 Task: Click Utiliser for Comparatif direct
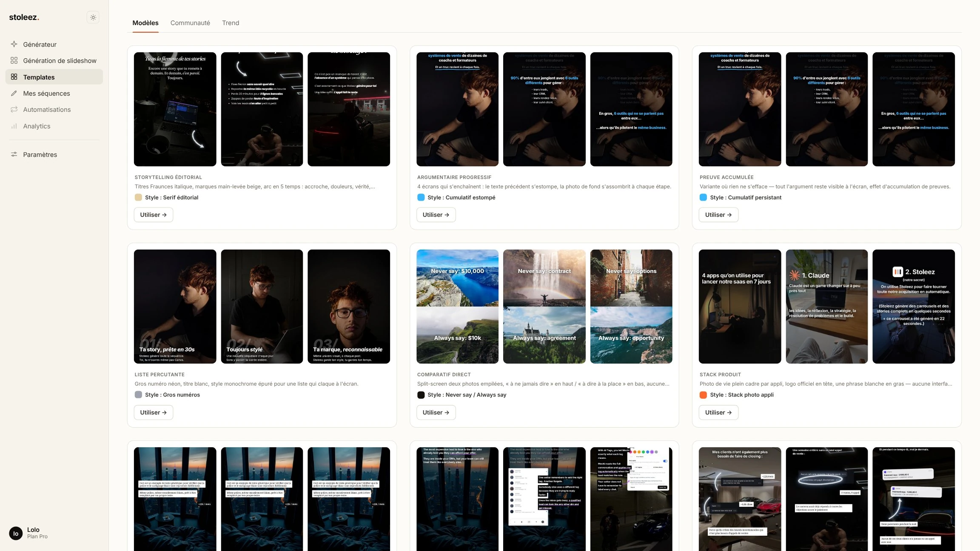pyautogui.click(x=436, y=412)
